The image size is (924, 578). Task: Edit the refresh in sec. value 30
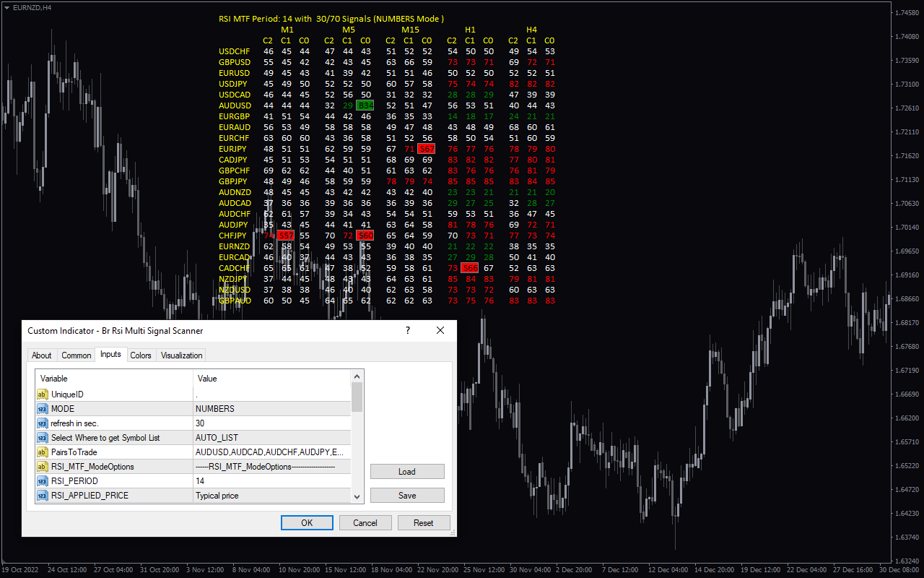(x=272, y=423)
